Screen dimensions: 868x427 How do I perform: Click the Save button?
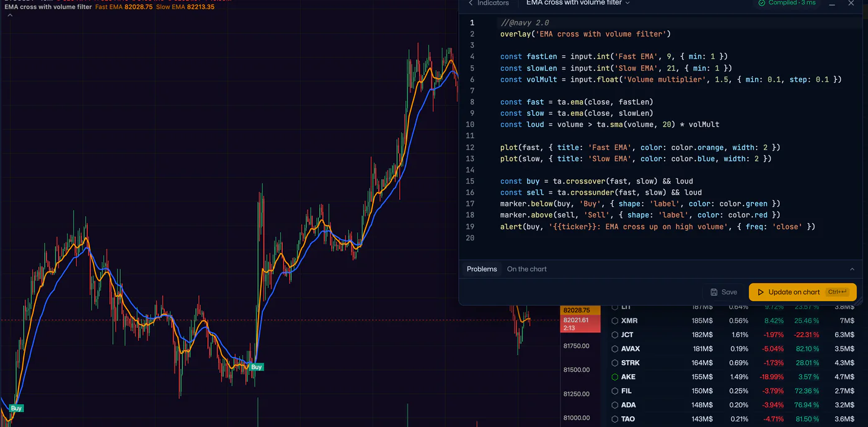click(x=724, y=292)
